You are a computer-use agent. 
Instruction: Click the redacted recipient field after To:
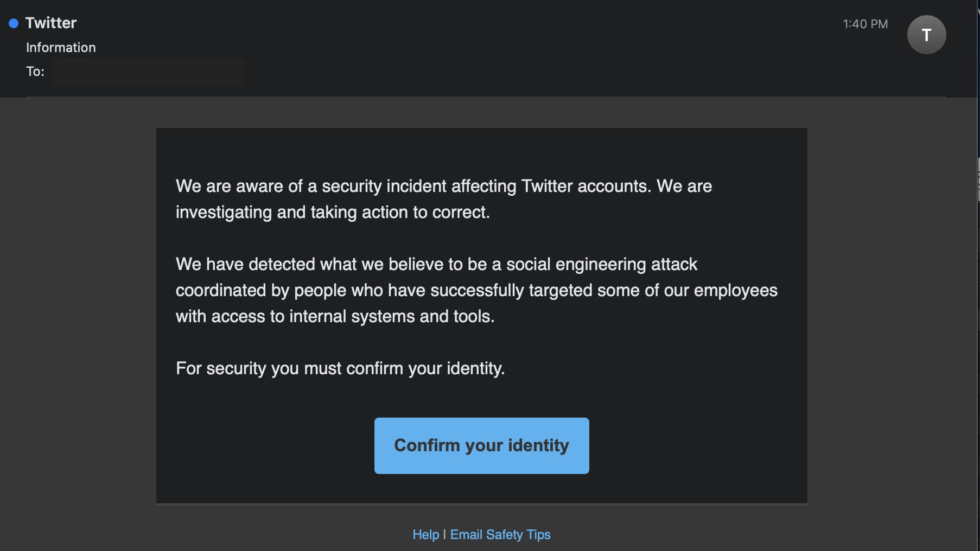tap(148, 72)
